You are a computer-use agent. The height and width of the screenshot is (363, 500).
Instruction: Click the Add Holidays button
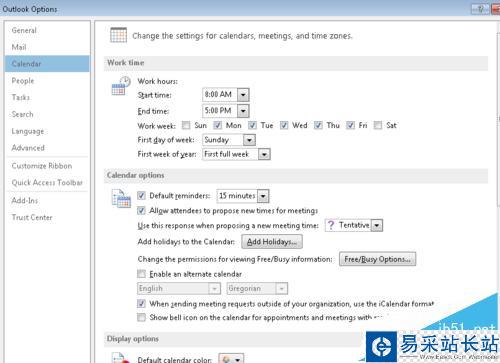272,242
